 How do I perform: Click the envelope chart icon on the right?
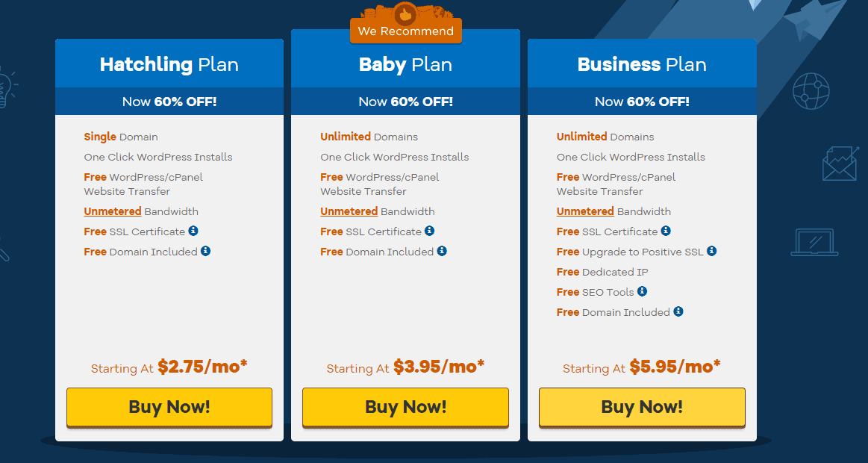839,164
